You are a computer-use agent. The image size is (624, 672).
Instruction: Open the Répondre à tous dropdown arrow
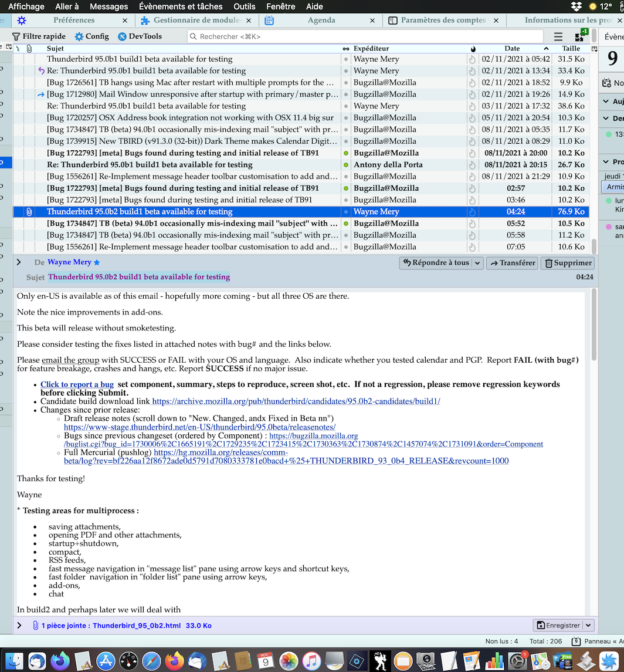tap(477, 263)
